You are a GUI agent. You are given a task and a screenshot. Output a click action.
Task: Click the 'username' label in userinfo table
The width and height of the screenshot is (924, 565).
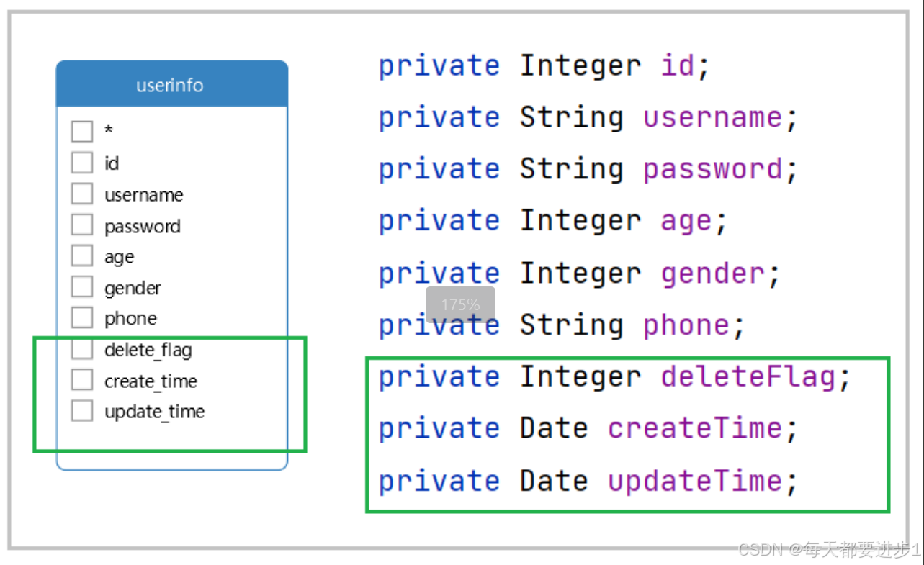click(144, 195)
